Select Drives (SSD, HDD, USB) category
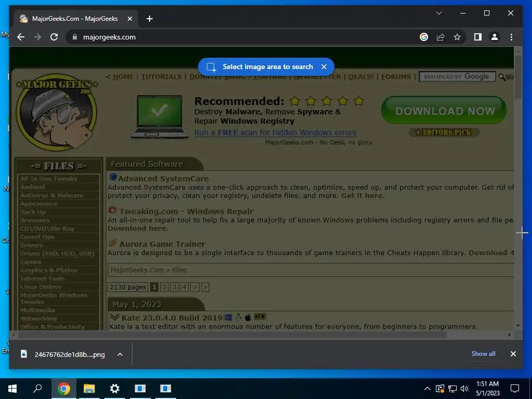Viewport: 532px width, 399px height. (58, 254)
